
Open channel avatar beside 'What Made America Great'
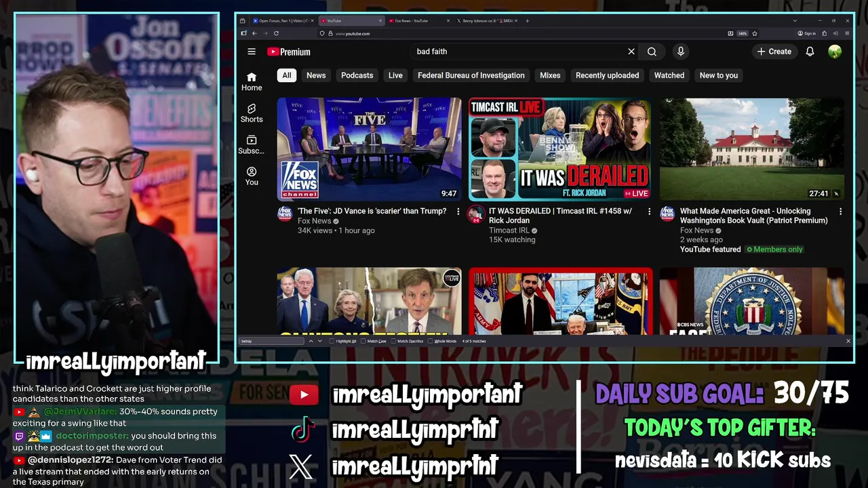pos(667,213)
